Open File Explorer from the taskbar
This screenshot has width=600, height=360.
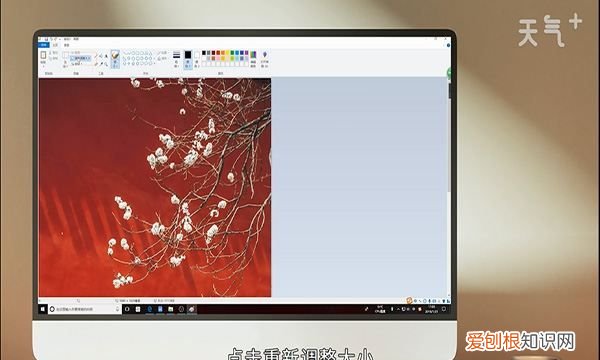(170, 309)
